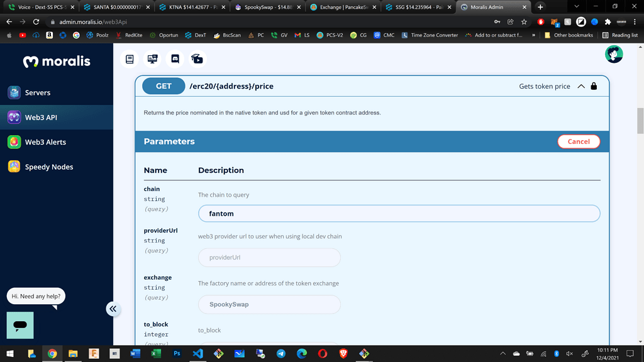Image resolution: width=644 pixels, height=362 pixels.
Task: Expand hidden bookmarks with double chevron
Action: pyautogui.click(x=533, y=35)
